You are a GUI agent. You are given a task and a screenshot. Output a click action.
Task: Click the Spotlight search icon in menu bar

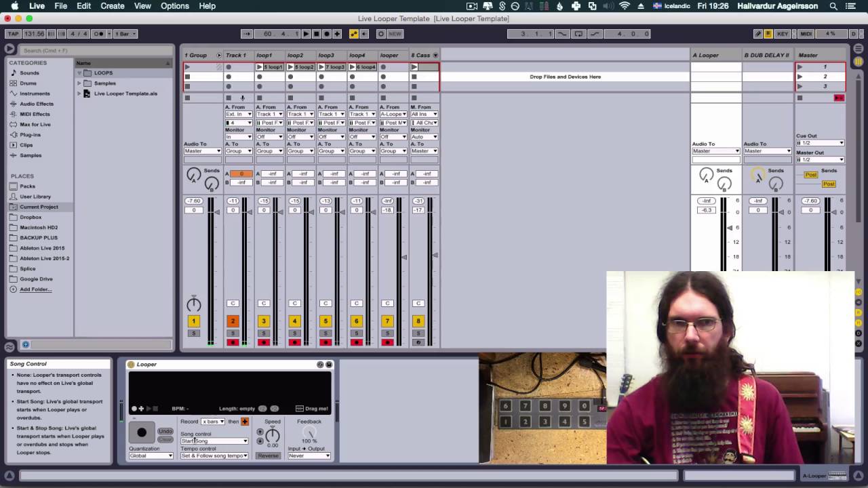tap(833, 6)
